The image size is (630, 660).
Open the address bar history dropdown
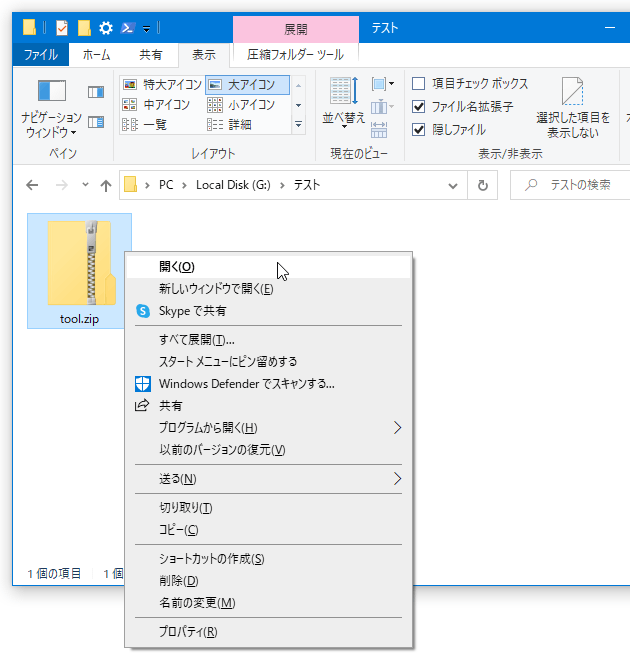pos(453,186)
